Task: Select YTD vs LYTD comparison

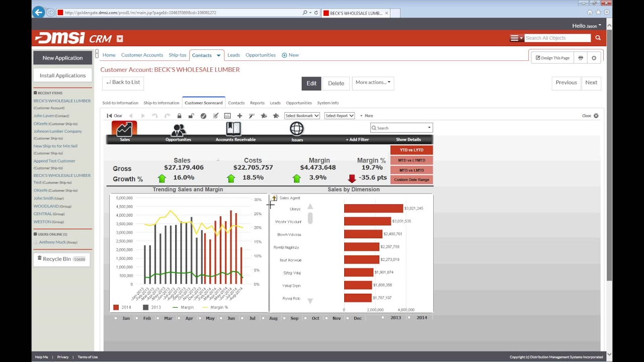Action: 412,150
